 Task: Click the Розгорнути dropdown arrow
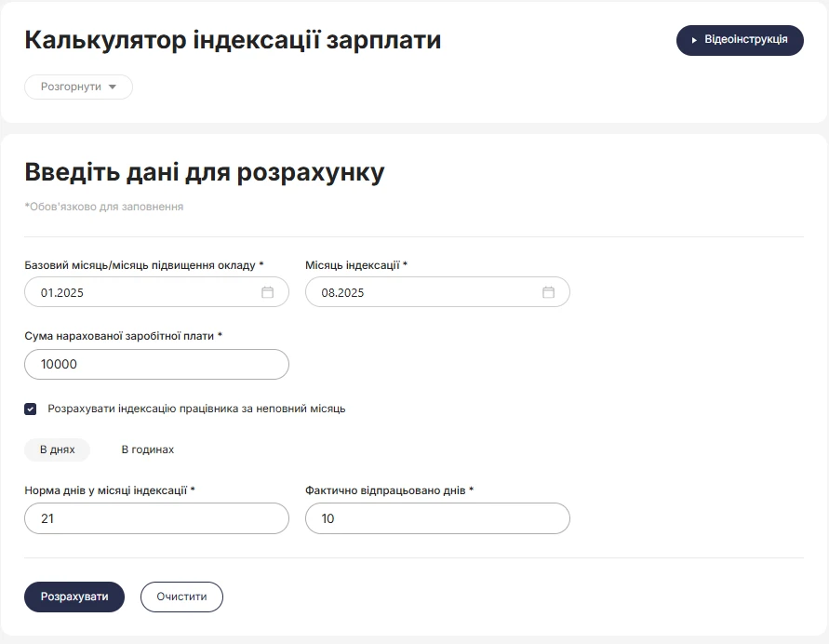[x=112, y=87]
